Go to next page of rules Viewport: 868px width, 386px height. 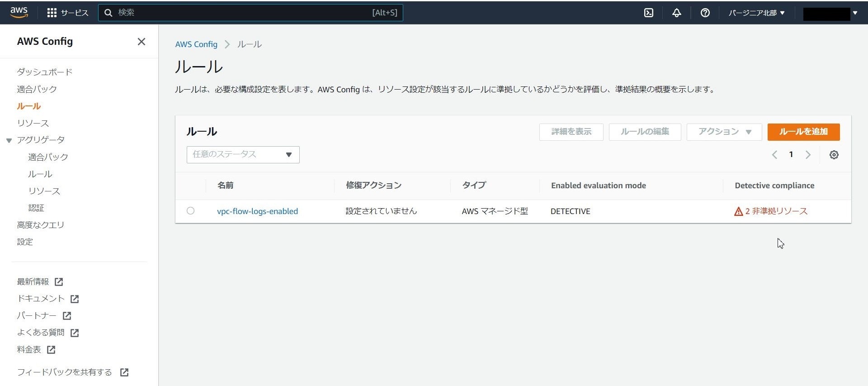tap(808, 155)
